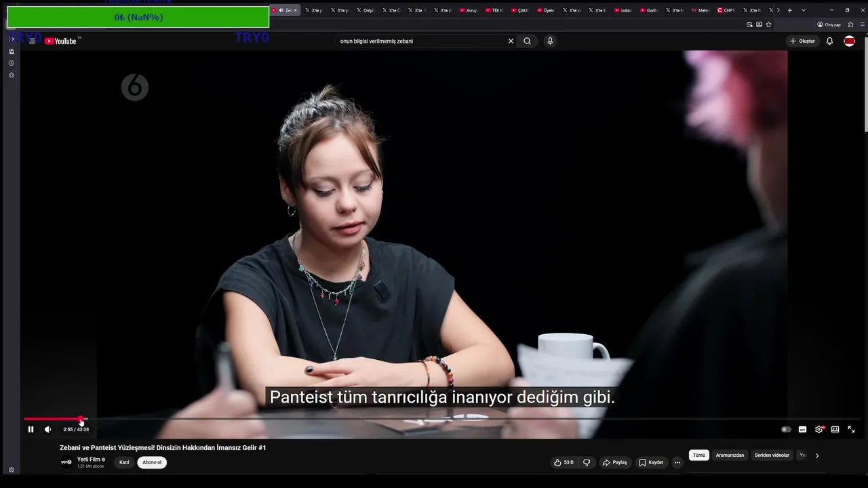Bookmark page with the star icon
The image size is (868, 488).
(x=768, y=24)
